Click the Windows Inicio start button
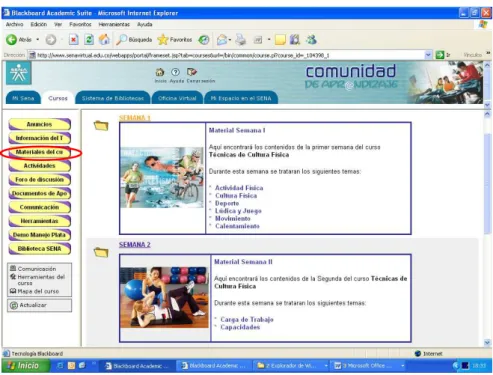This screenshot has height=375, width=493. [x=25, y=366]
